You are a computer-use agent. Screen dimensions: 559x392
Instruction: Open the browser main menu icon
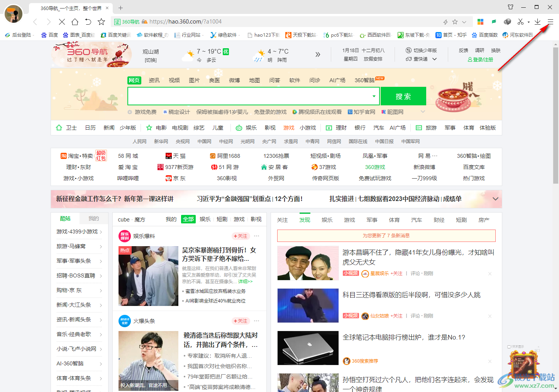pyautogui.click(x=551, y=22)
